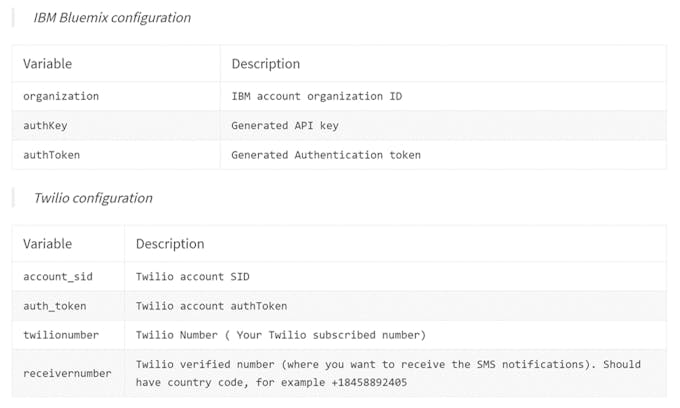680x408 pixels.
Task: Click the Twilio account authToken description
Action: click(x=212, y=306)
